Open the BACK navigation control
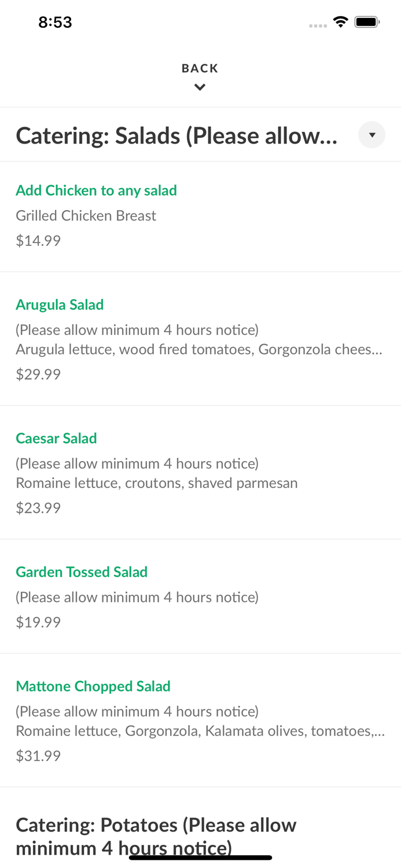 click(x=200, y=68)
